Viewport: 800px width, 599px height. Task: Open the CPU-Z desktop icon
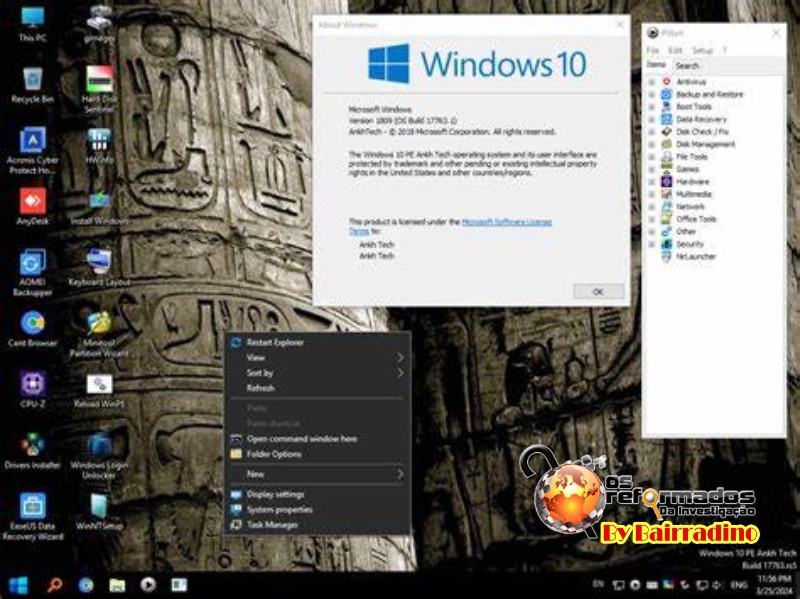[33, 389]
